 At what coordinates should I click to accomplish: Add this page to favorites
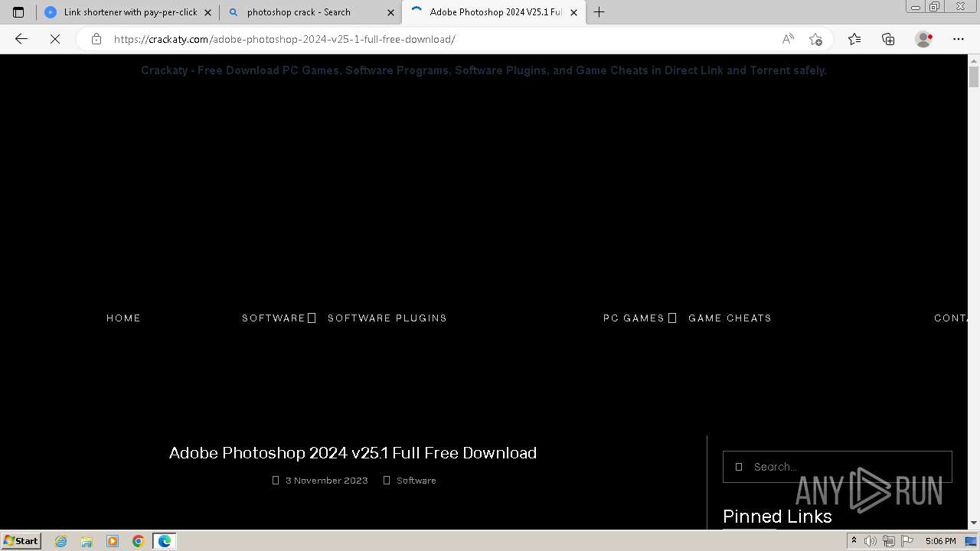point(815,39)
